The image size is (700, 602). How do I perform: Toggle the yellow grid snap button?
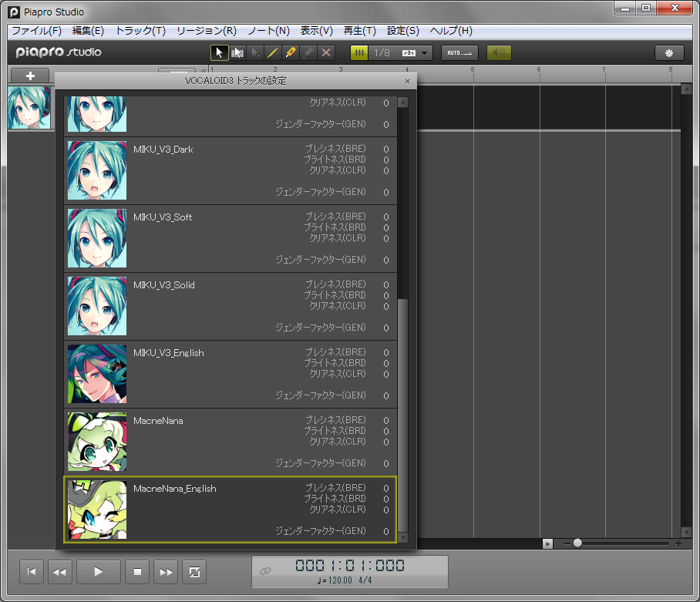(359, 52)
